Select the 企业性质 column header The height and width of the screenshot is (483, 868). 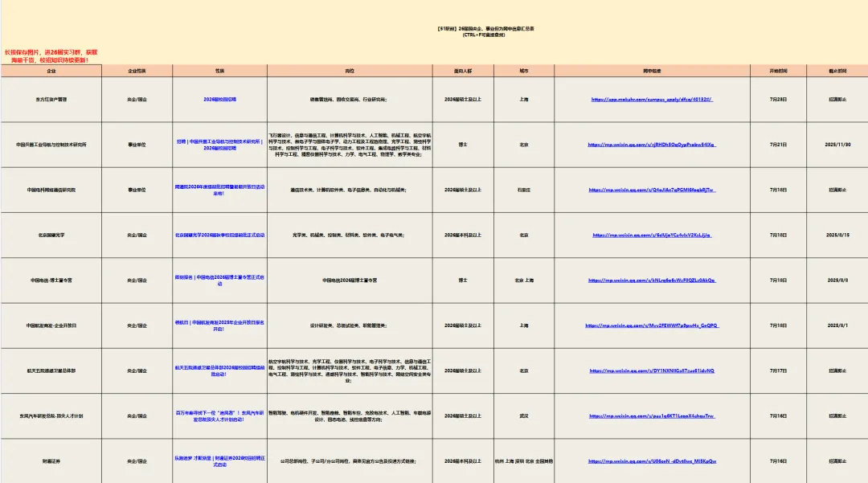click(x=137, y=71)
